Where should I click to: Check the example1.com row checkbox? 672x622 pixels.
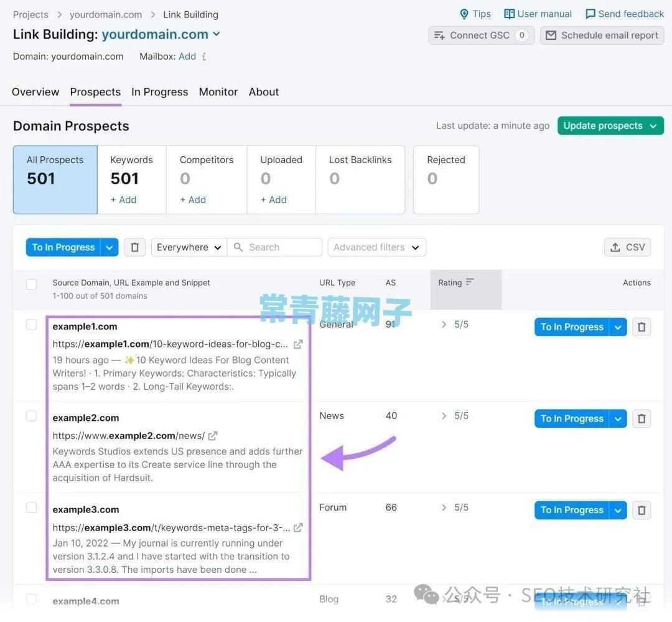click(31, 325)
